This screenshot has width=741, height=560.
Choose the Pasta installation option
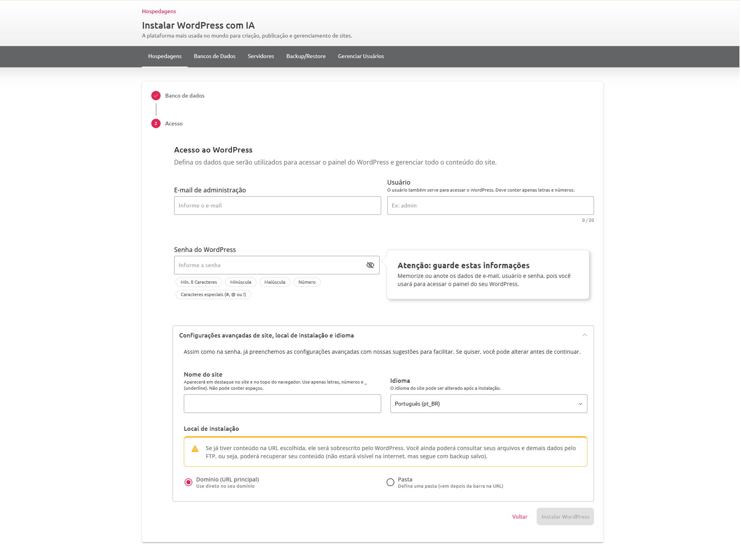390,482
